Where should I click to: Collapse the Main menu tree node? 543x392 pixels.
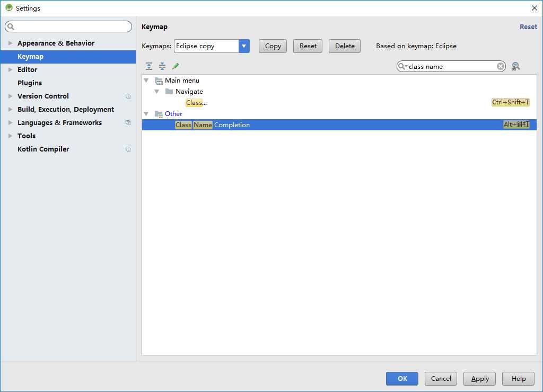tap(146, 81)
